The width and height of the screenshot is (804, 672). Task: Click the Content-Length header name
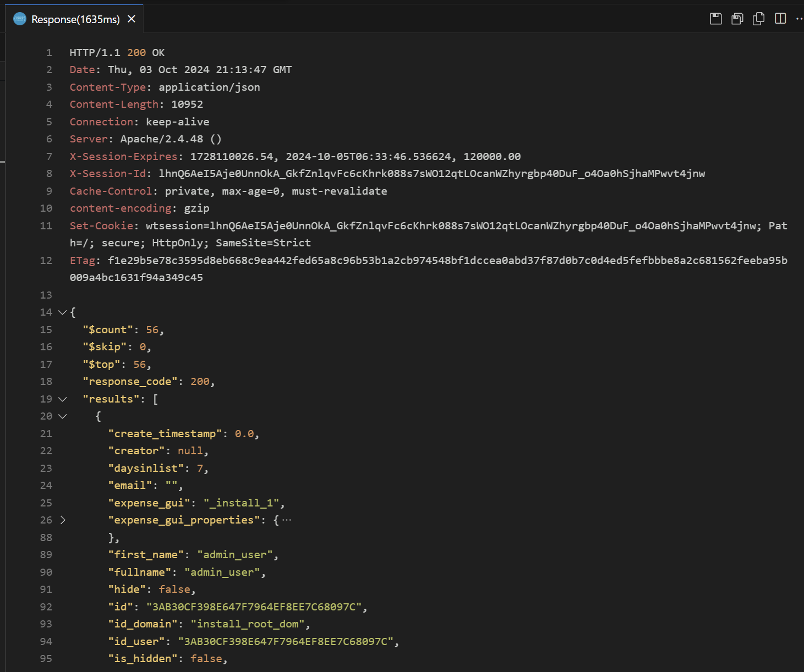click(x=114, y=104)
